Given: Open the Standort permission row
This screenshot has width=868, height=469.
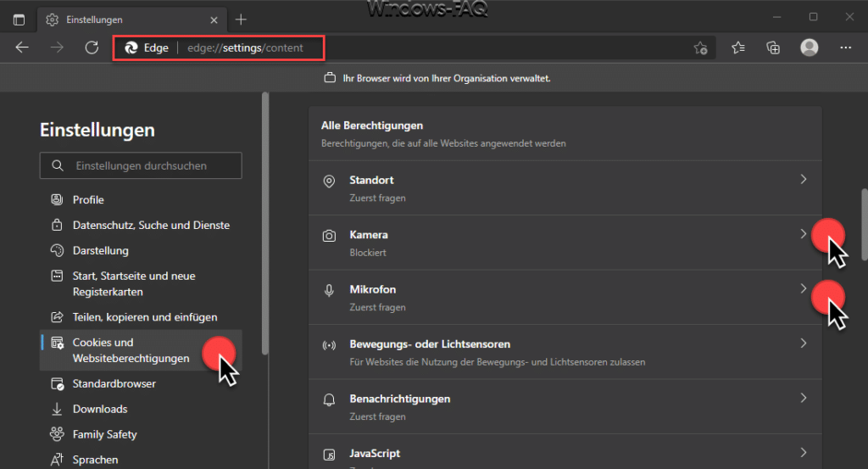Looking at the screenshot, I should click(565, 188).
